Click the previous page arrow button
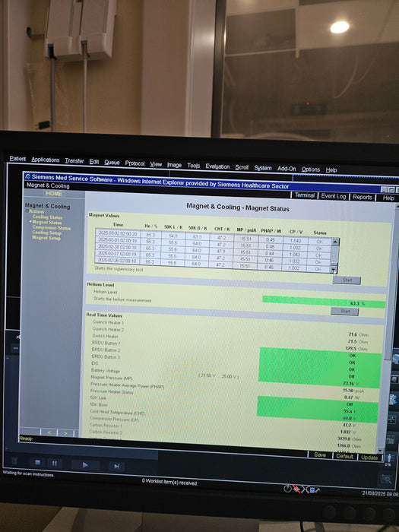The image size is (399, 532). coord(49,432)
